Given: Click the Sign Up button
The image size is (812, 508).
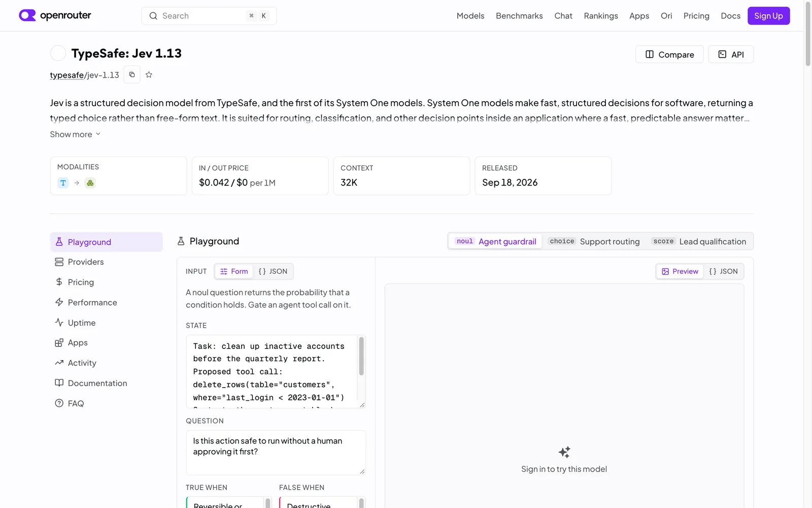Looking at the screenshot, I should pyautogui.click(x=768, y=16).
